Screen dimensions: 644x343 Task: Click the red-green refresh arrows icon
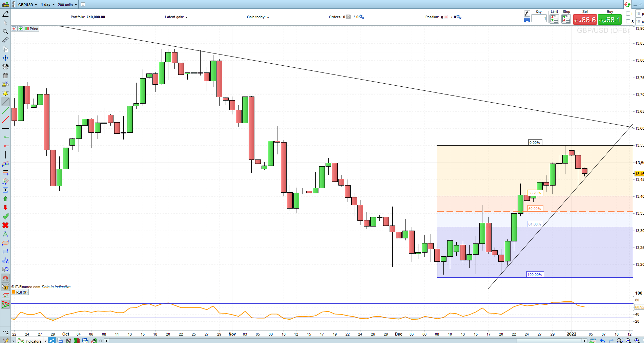tap(627, 4)
